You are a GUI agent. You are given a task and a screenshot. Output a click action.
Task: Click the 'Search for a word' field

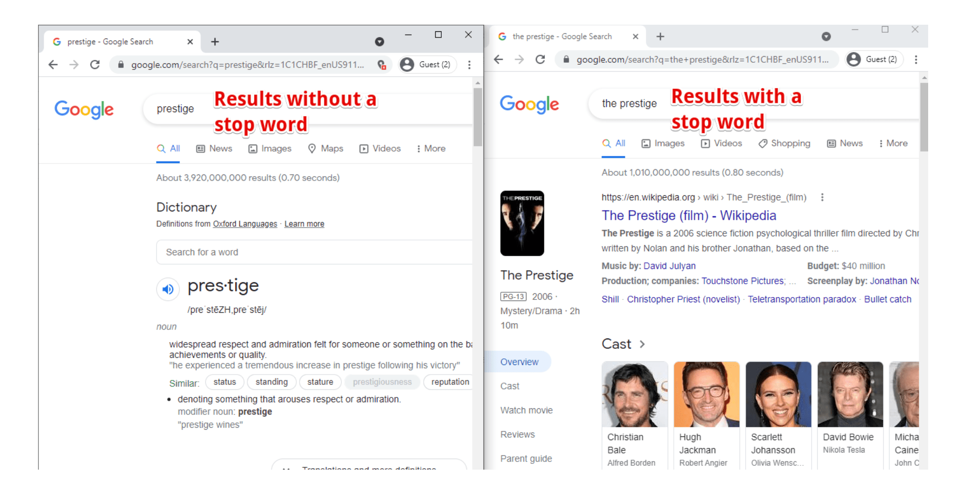pos(314,252)
